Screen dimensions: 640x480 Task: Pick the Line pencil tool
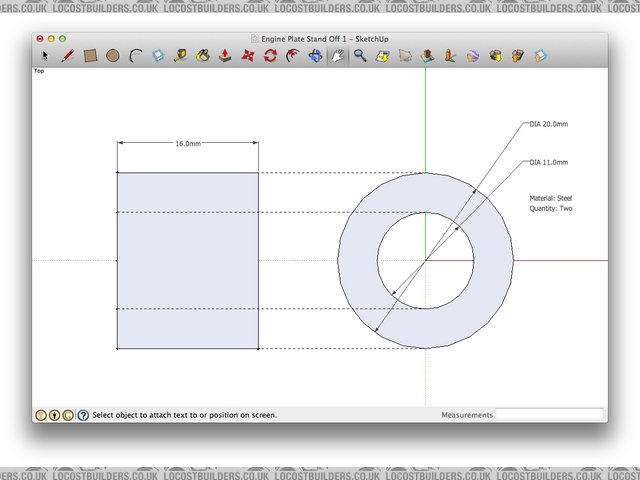tap(67, 56)
